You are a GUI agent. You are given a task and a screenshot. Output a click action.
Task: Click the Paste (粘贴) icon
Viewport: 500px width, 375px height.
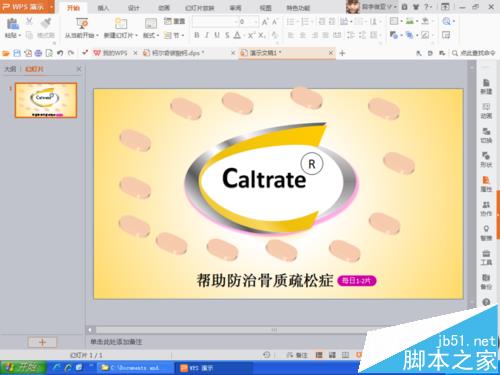pyautogui.click(x=13, y=24)
